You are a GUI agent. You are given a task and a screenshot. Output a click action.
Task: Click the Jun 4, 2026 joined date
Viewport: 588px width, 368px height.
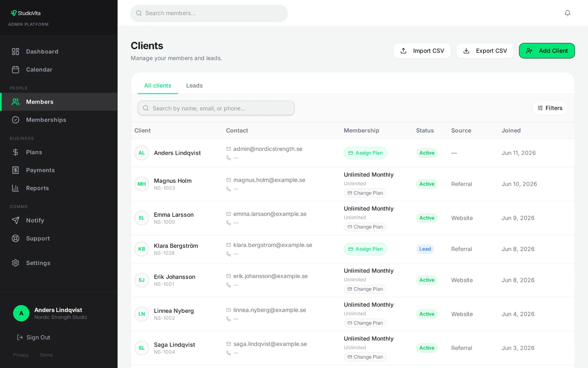click(x=518, y=314)
